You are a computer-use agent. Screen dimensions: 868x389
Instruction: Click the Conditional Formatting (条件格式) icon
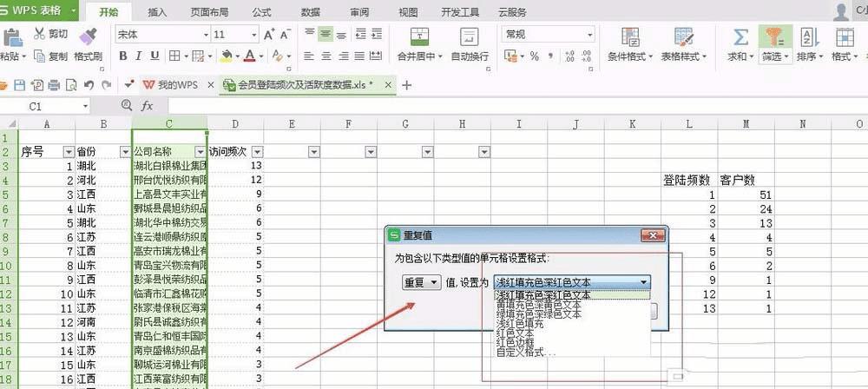coord(630,37)
